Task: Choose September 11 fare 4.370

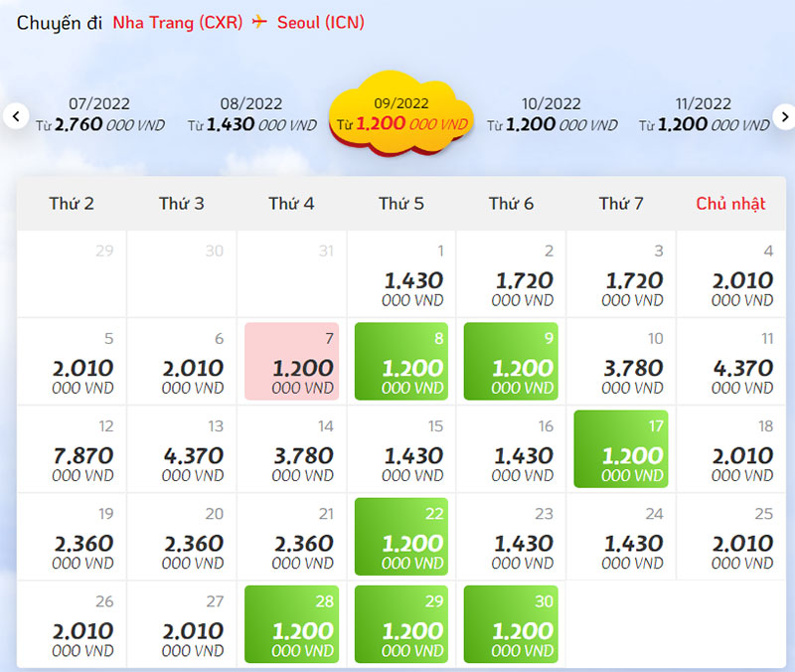Action: [731, 362]
